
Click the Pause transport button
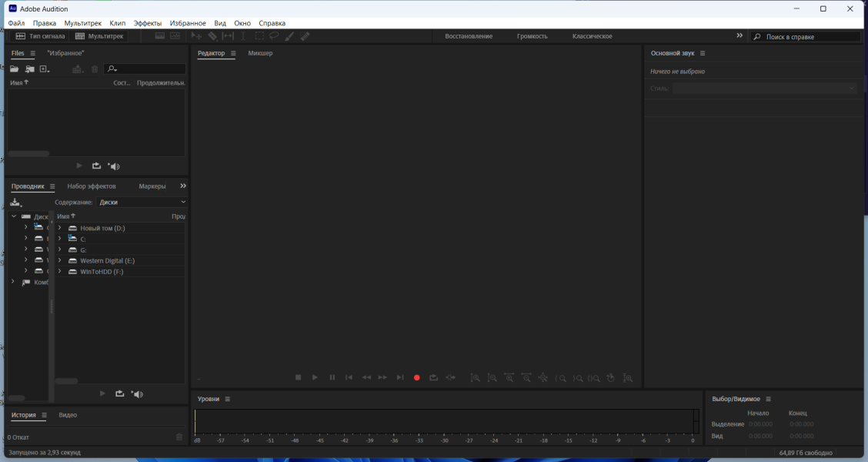[x=332, y=377]
